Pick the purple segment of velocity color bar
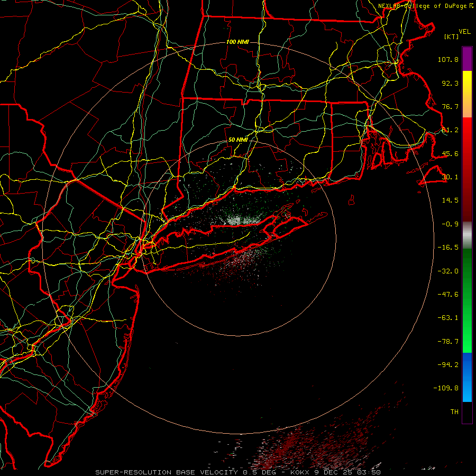The image size is (476, 476). [x=467, y=59]
